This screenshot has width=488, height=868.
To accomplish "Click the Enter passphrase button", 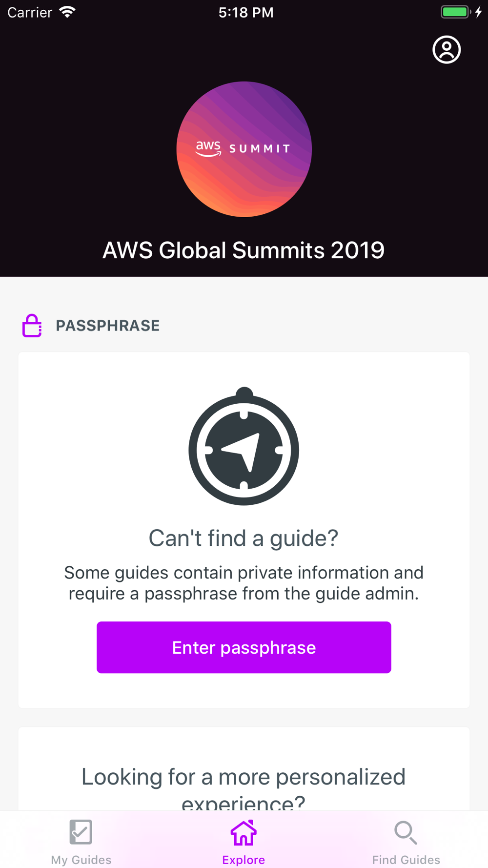I will click(244, 647).
